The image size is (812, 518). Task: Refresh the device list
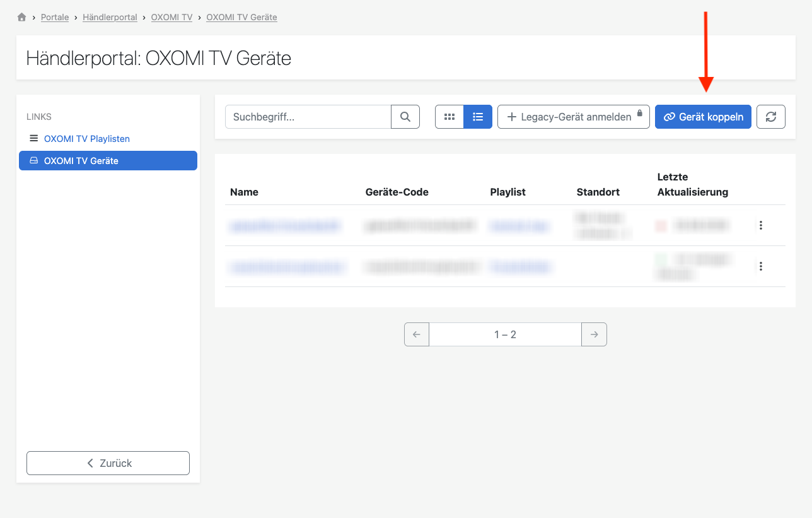point(771,117)
